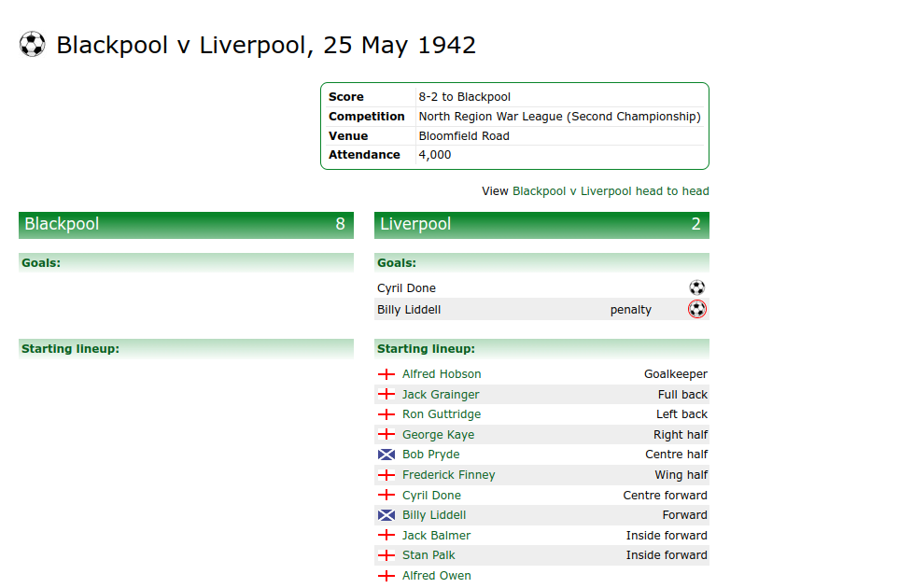899x588 pixels.
Task: Open Jack Grainger's player profile
Action: [x=441, y=395]
